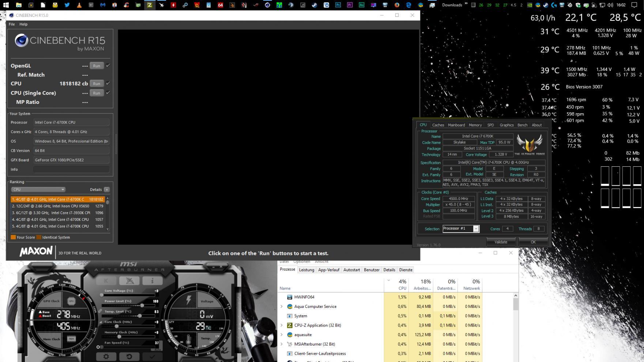The width and height of the screenshot is (644, 362).
Task: Expand MSIAfterburner process row
Action: coord(282,344)
